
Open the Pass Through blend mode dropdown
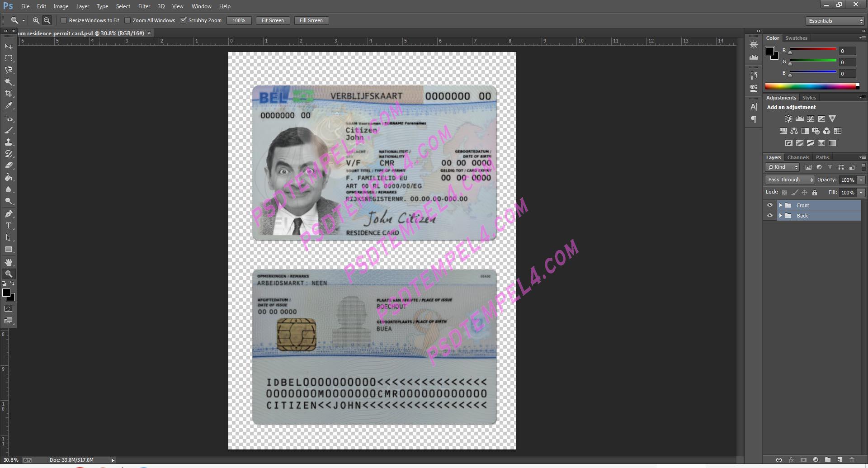click(x=790, y=180)
